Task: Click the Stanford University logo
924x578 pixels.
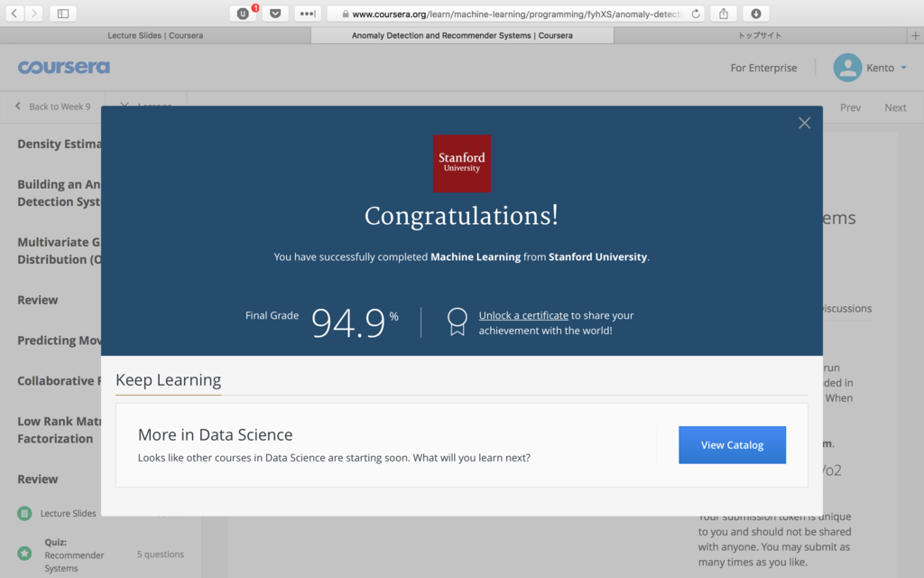Action: [461, 163]
